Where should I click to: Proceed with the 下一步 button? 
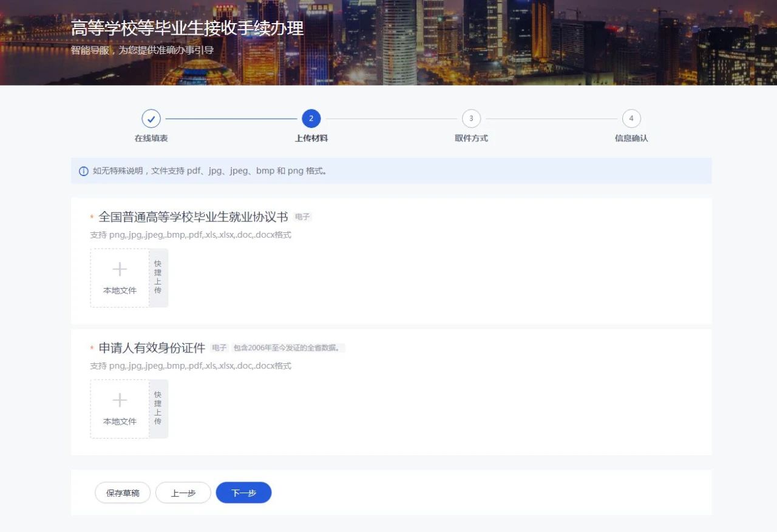243,493
